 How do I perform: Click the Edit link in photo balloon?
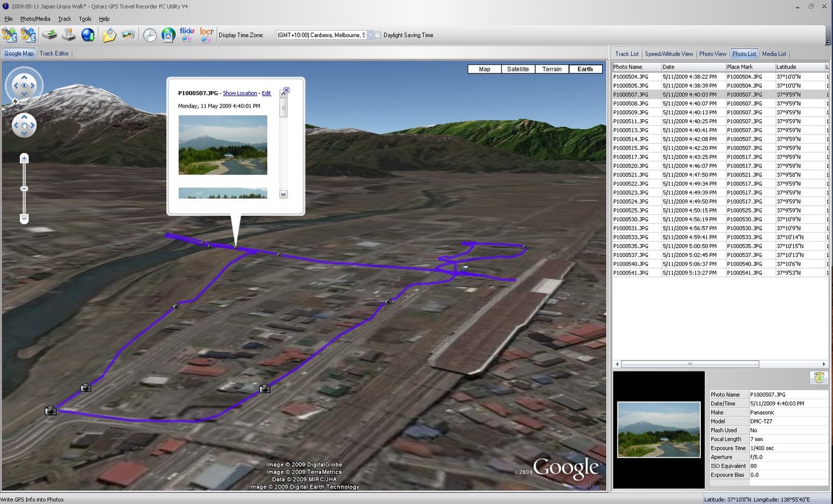point(266,93)
